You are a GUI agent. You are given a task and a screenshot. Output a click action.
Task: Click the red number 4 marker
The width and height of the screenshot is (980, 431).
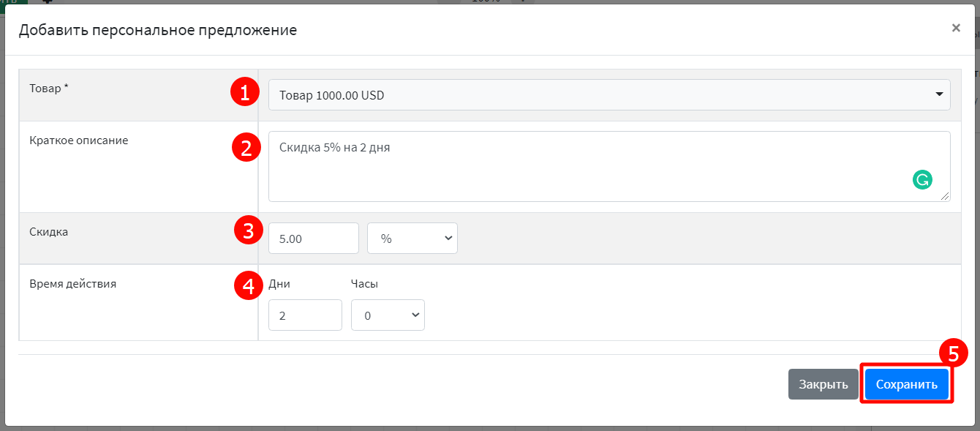[x=248, y=285]
